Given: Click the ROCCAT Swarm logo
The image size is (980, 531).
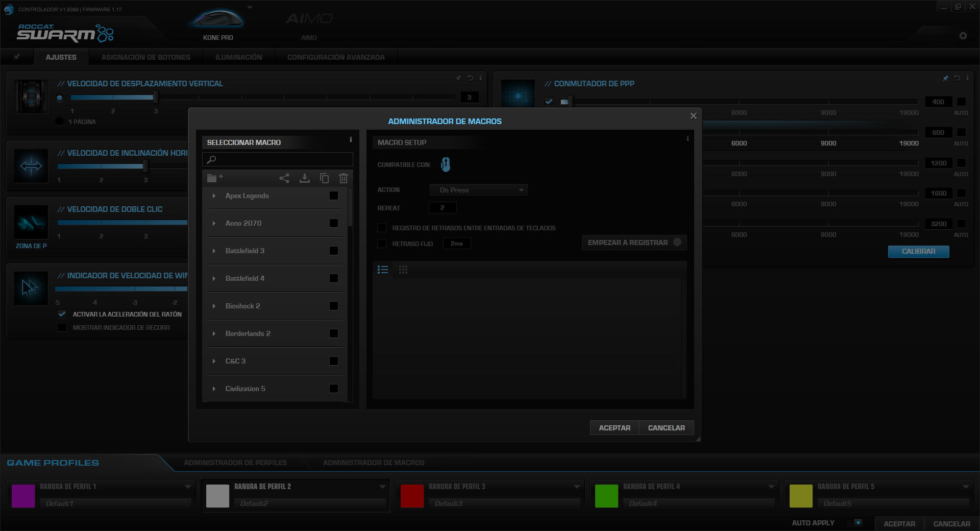Looking at the screenshot, I should click(x=65, y=33).
